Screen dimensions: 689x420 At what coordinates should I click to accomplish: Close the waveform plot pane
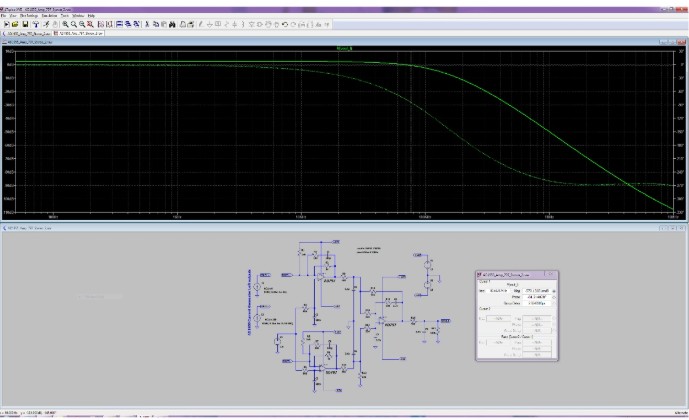point(681,42)
